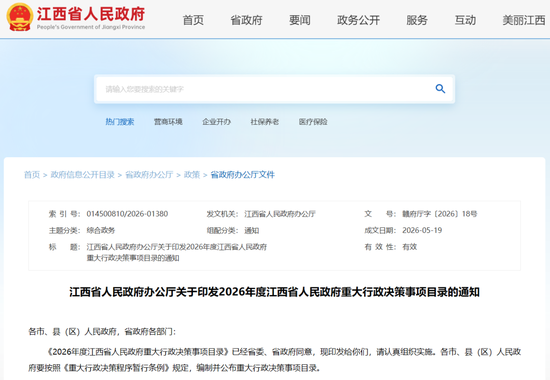
Task: Click the salutation line 各市、县（区）人民政府
Action: pos(102,332)
